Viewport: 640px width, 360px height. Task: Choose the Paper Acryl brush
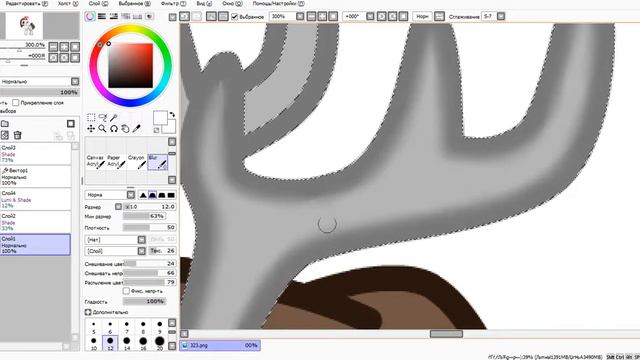(116, 162)
